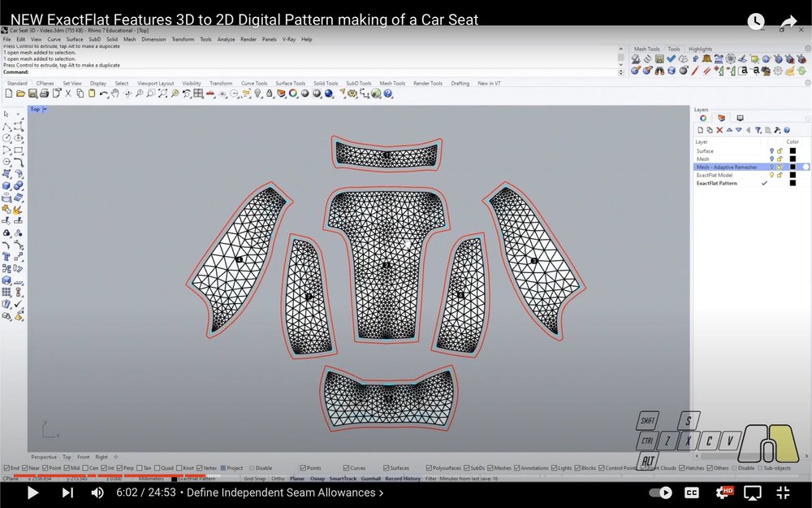The height and width of the screenshot is (508, 812).
Task: Unlock the Mesh layer padlock
Action: click(780, 158)
